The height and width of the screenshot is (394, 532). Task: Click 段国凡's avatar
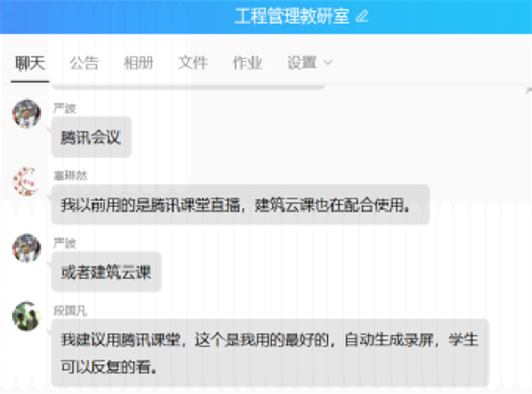27,316
